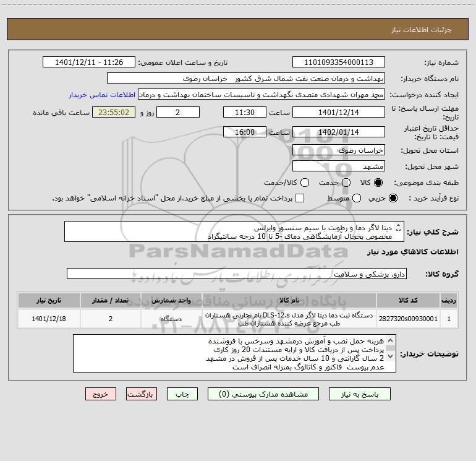Click the general need description text box
Viewport: 476px width, 461px height.
(x=234, y=232)
